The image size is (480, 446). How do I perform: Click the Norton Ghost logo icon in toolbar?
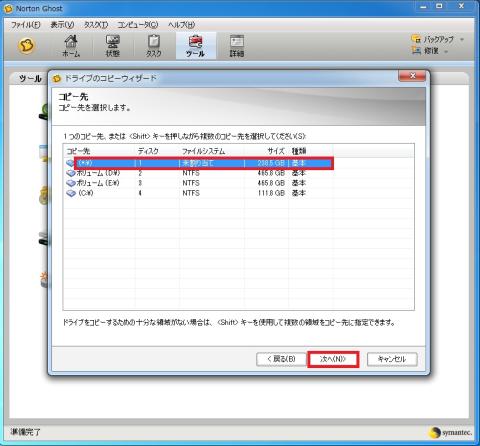point(27,45)
